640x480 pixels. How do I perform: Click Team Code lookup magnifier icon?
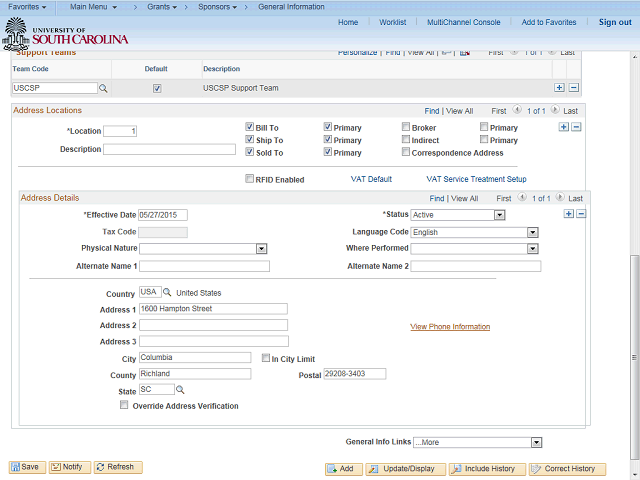pyautogui.click(x=103, y=89)
